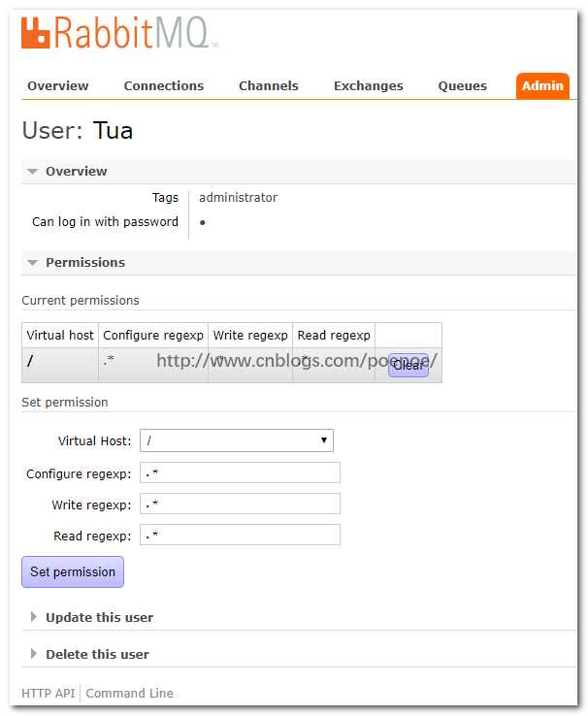Click the 'Current permissions' label

[81, 301]
